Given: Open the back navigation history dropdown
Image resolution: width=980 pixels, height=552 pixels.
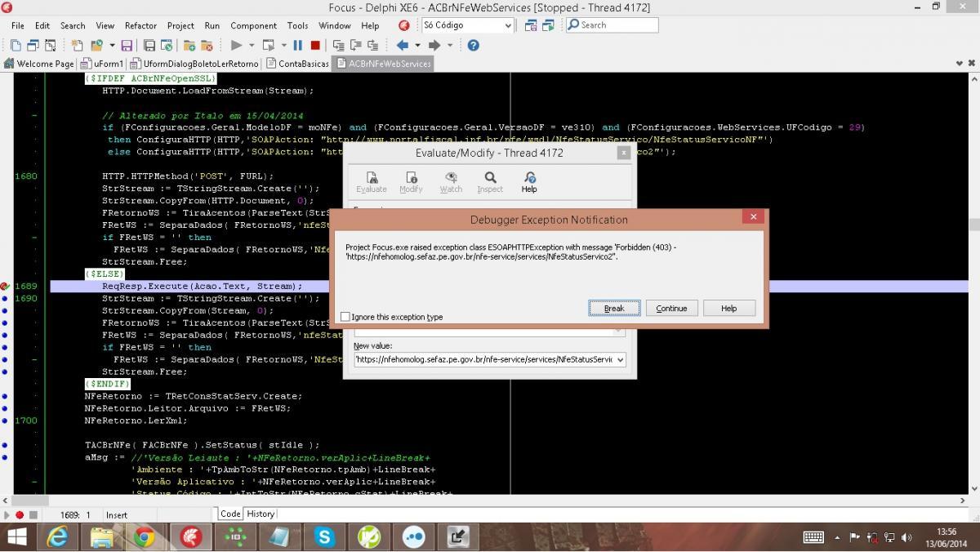Looking at the screenshot, I should (x=417, y=46).
